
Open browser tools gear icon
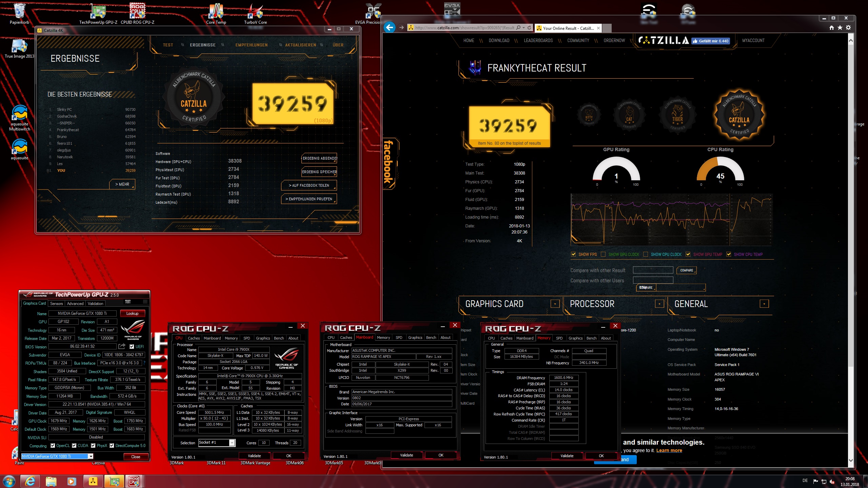[x=848, y=28]
